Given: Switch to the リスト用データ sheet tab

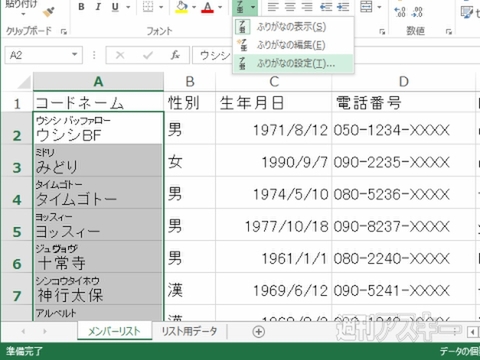Looking at the screenshot, I should pos(189,331).
